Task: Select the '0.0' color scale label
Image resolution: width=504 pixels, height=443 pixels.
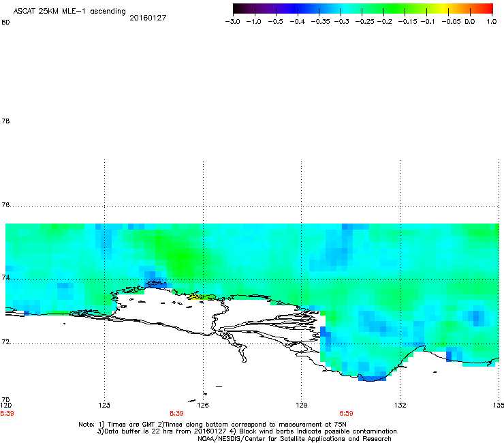Action: pos(470,22)
